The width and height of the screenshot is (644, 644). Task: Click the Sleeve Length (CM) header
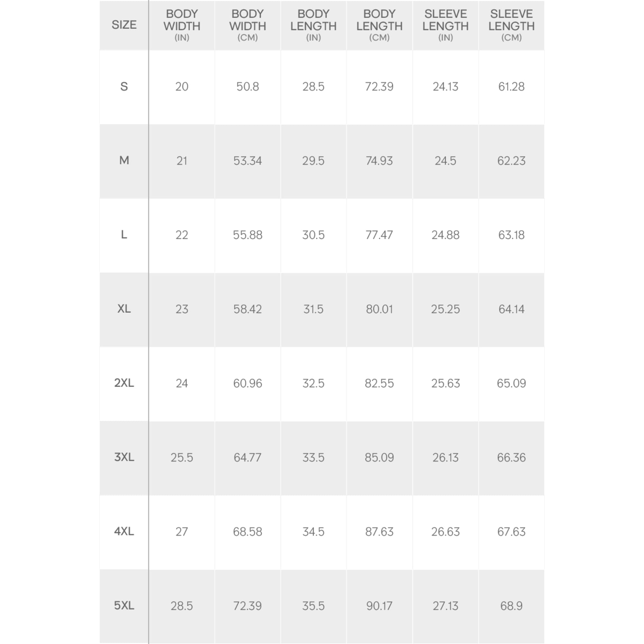pyautogui.click(x=511, y=25)
